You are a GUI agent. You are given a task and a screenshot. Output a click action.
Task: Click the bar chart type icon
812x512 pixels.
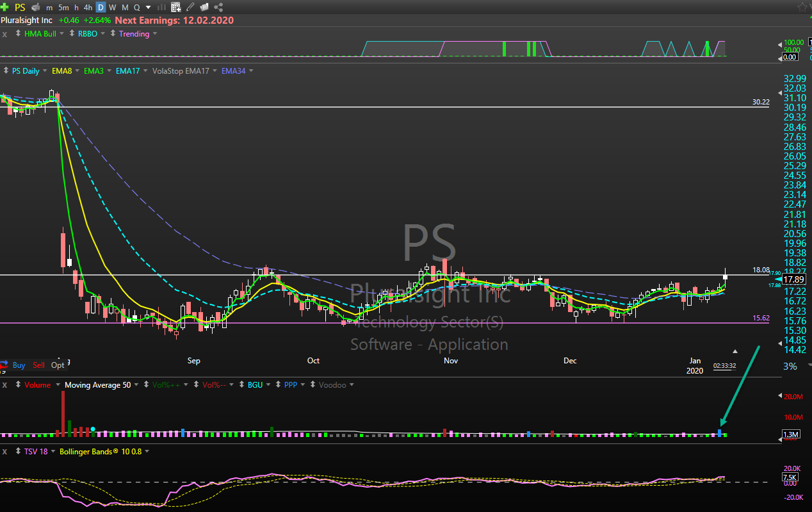[x=161, y=8]
